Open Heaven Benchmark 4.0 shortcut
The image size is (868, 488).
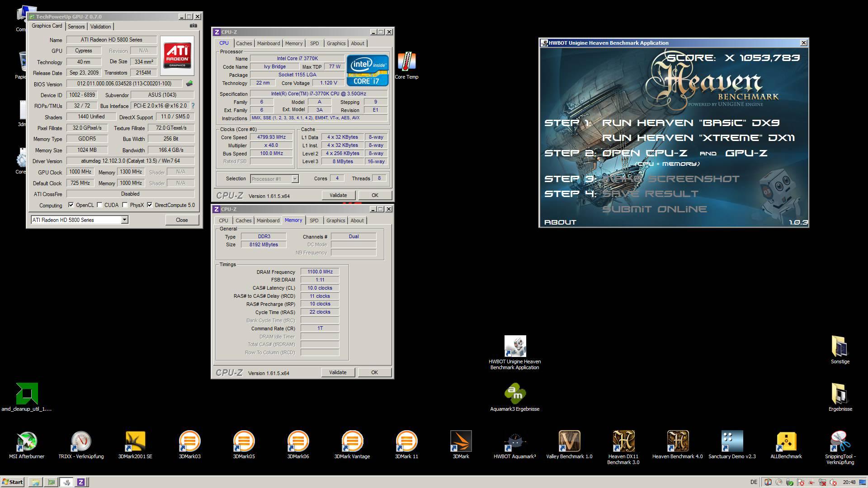(678, 445)
